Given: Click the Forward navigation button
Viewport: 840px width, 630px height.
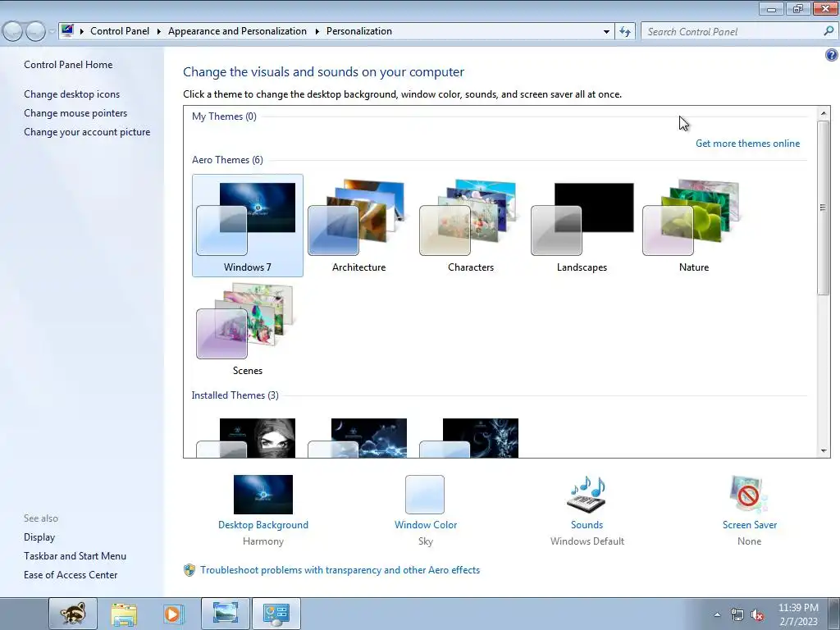Looking at the screenshot, I should click(35, 32).
